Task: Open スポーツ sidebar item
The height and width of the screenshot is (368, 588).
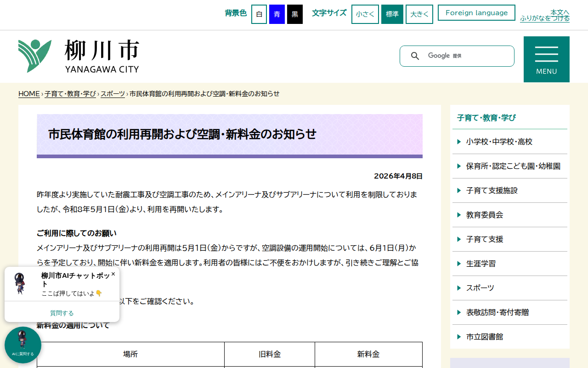Action: tap(510, 288)
